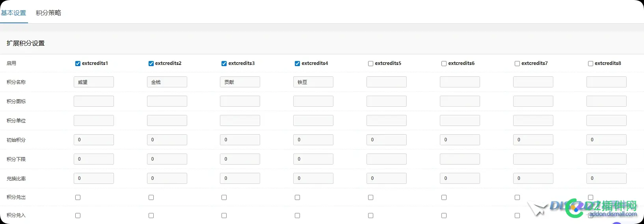The image size is (644, 224).
Task: Select the 基本设置 tab
Action: tap(13, 13)
